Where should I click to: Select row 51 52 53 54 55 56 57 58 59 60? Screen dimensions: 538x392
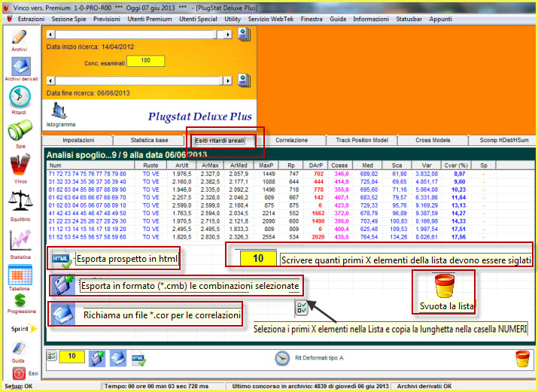(271, 237)
